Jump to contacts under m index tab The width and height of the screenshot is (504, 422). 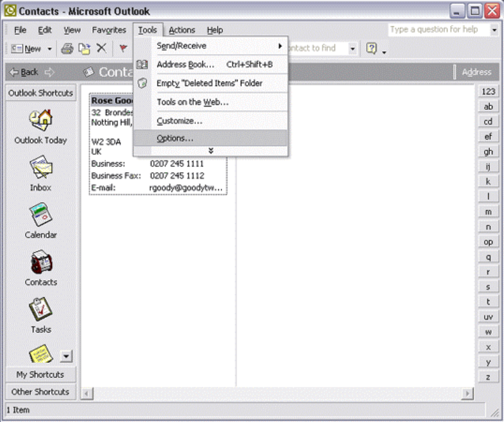(x=488, y=212)
